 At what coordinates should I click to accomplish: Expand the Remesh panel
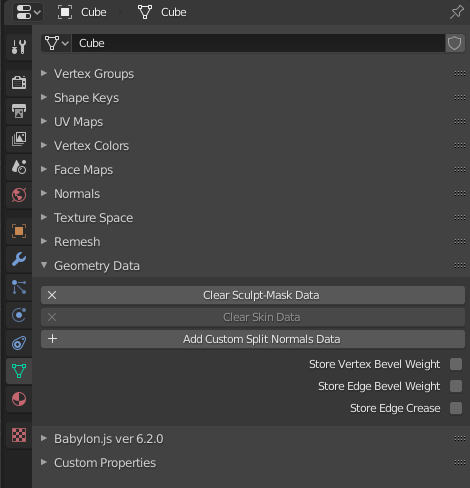tap(44, 241)
